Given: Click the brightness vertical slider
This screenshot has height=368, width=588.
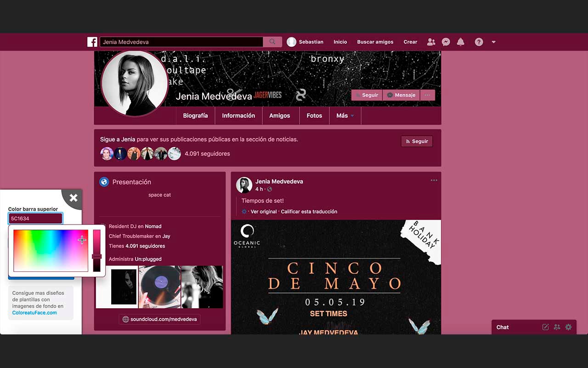Looking at the screenshot, I should point(96,250).
